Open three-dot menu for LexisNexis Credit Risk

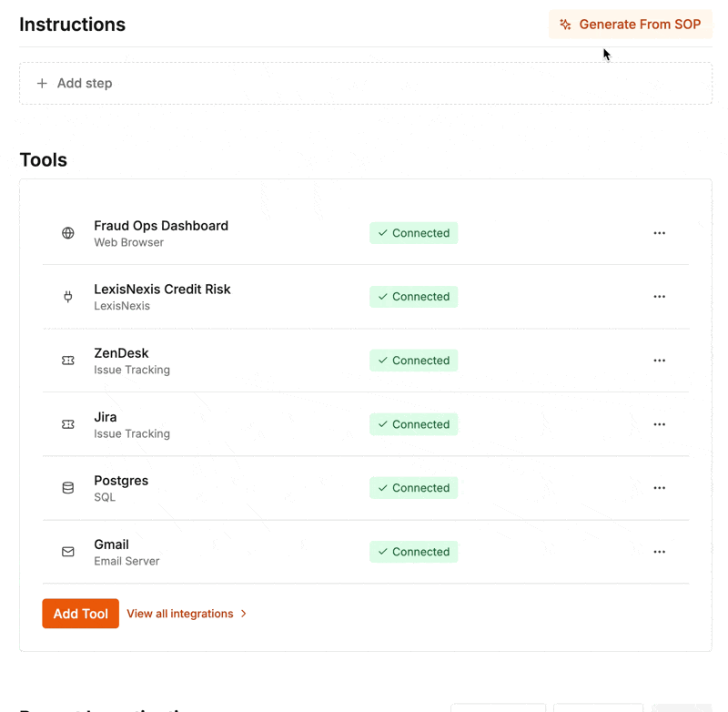point(660,297)
